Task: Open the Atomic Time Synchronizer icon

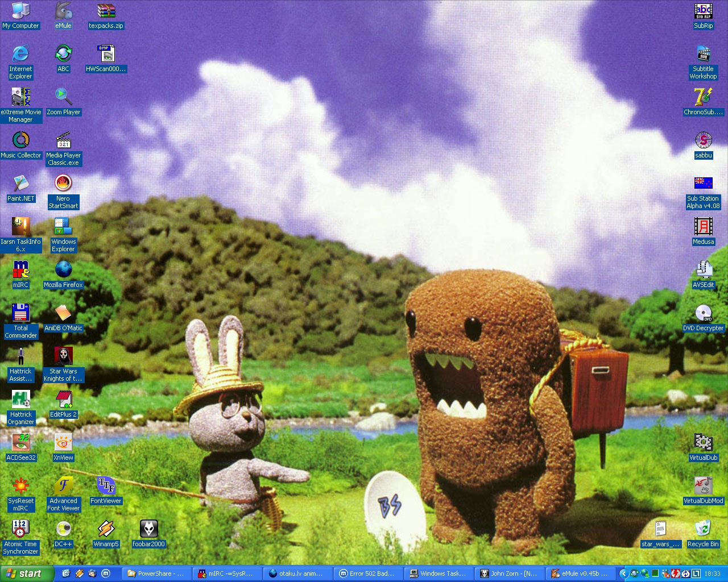Action: (x=20, y=537)
